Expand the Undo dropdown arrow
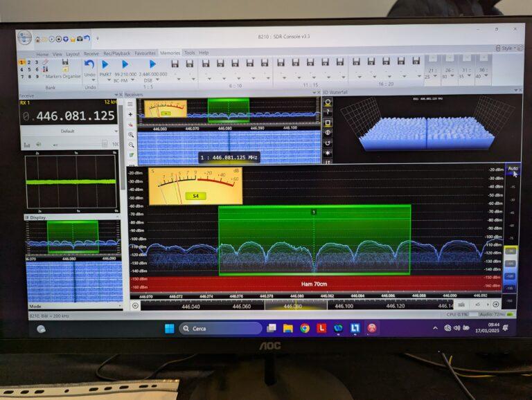The width and height of the screenshot is (532, 400). point(94,80)
